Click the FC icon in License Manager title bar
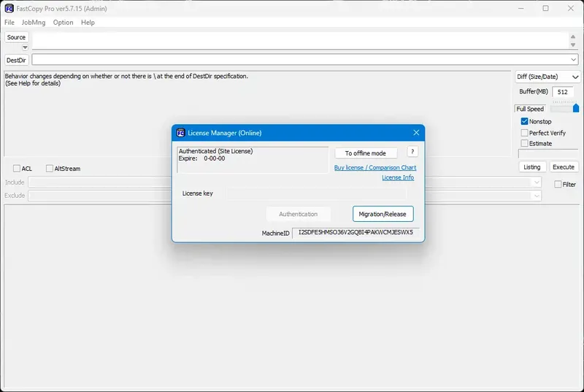The width and height of the screenshot is (584, 392). (180, 133)
